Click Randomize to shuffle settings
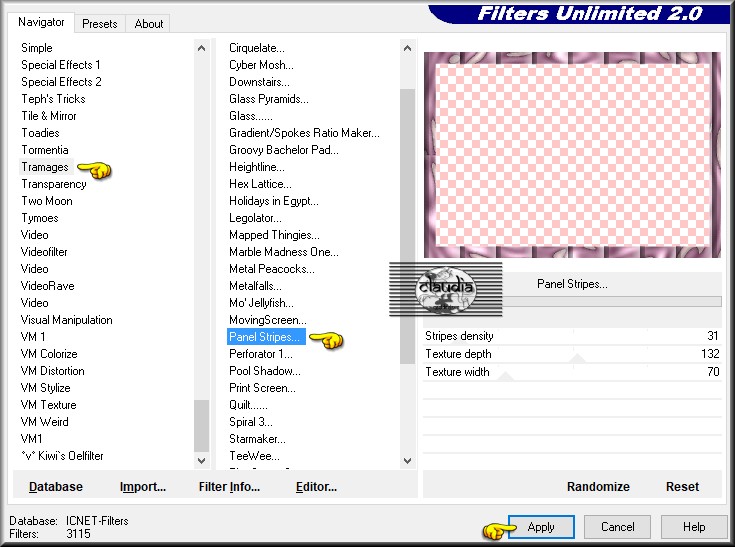The image size is (735, 547). 598,487
